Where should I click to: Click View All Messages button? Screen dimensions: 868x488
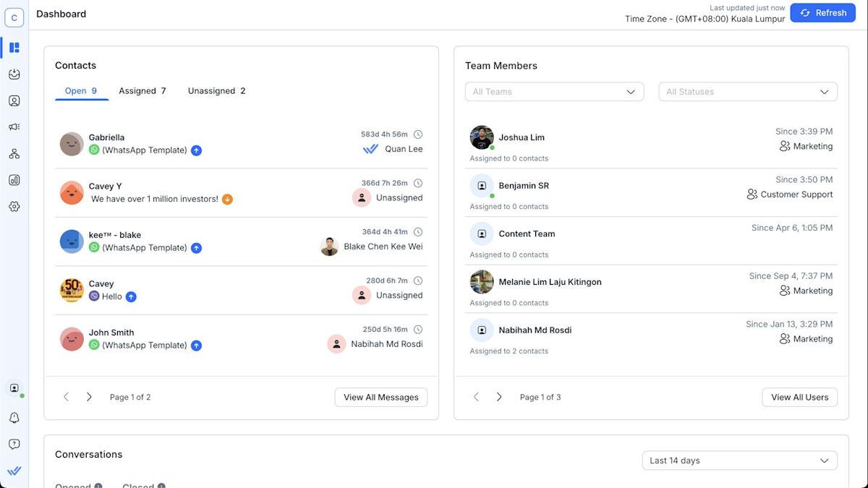380,397
